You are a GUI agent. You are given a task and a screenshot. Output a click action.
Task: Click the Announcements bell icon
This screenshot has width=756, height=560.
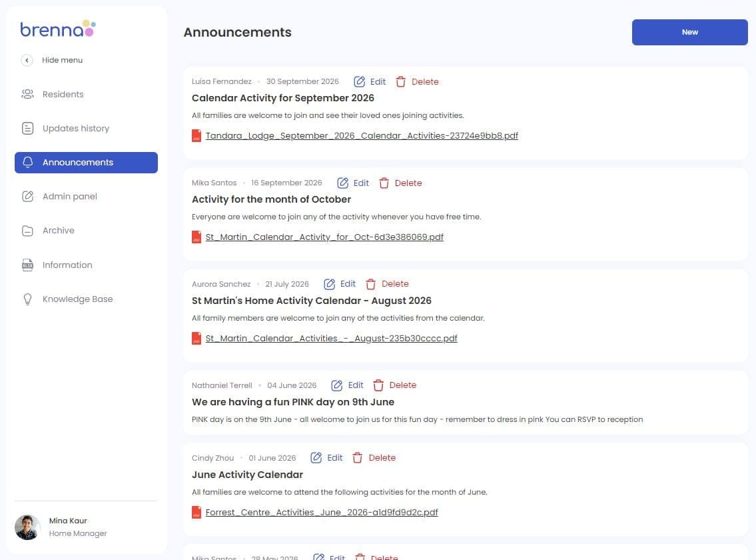click(27, 162)
